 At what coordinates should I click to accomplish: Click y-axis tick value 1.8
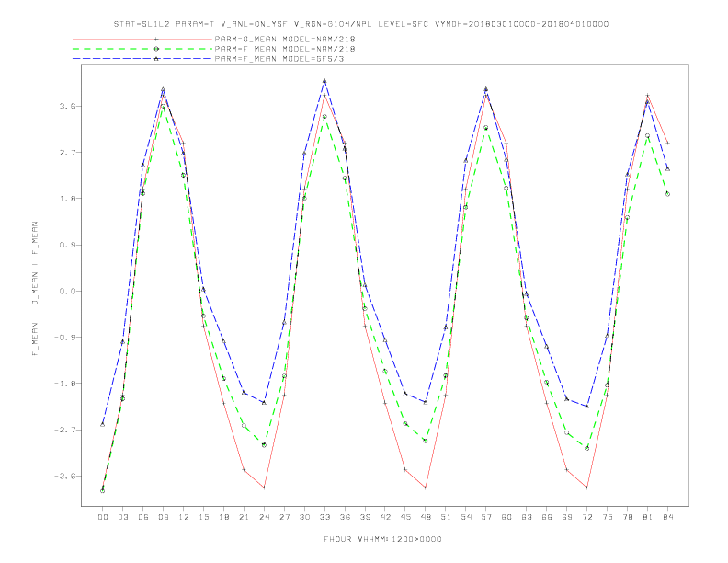67,199
